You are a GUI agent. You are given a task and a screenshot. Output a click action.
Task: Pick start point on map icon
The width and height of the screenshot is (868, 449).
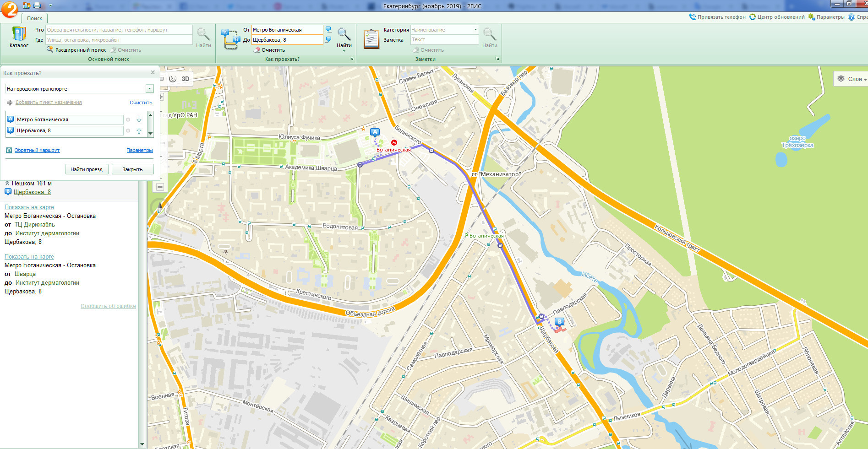(328, 30)
